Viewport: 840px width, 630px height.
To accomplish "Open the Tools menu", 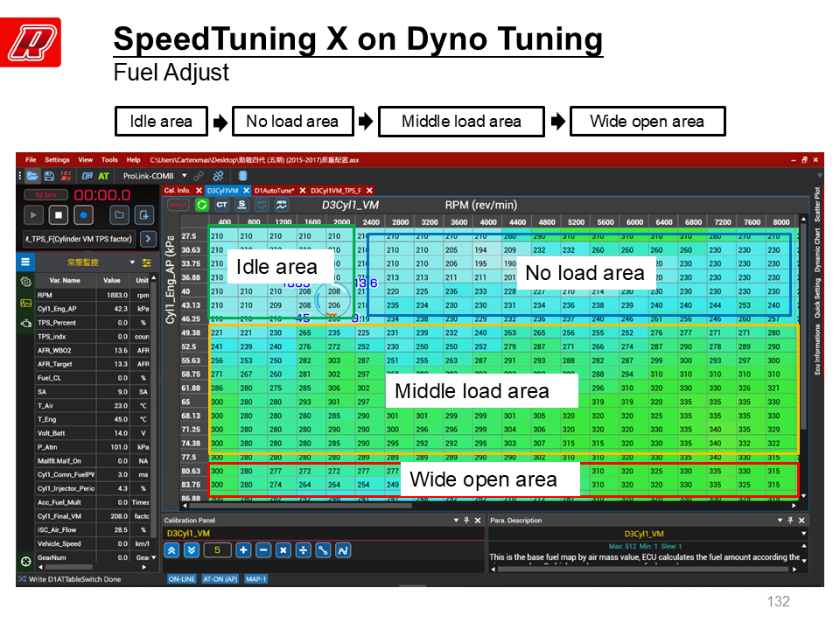I will point(109,159).
